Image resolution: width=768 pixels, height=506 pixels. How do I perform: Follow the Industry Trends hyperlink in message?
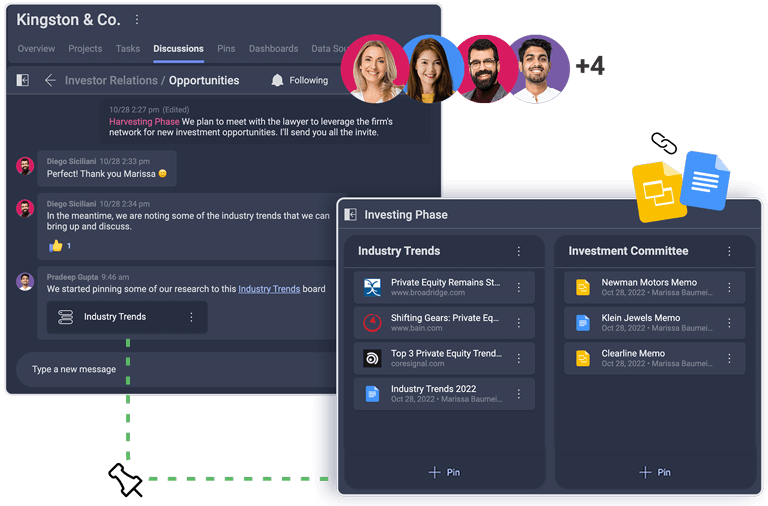tap(269, 289)
